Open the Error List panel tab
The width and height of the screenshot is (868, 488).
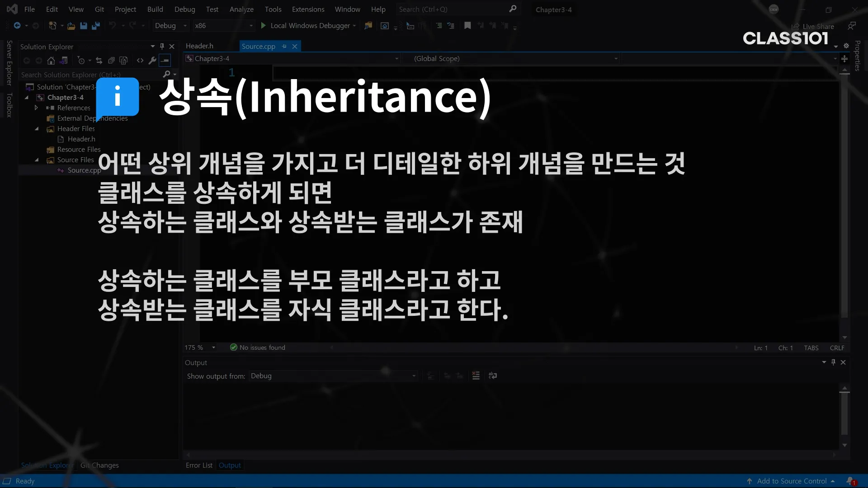pos(199,465)
